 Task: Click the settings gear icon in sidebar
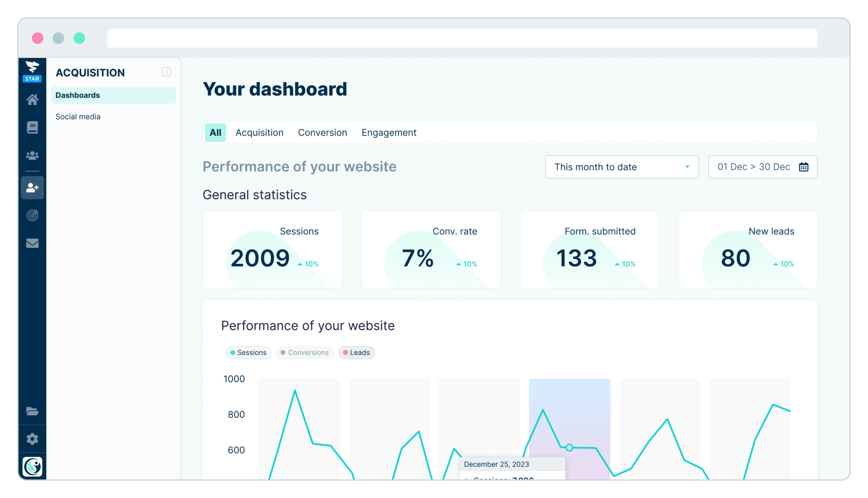pos(32,438)
